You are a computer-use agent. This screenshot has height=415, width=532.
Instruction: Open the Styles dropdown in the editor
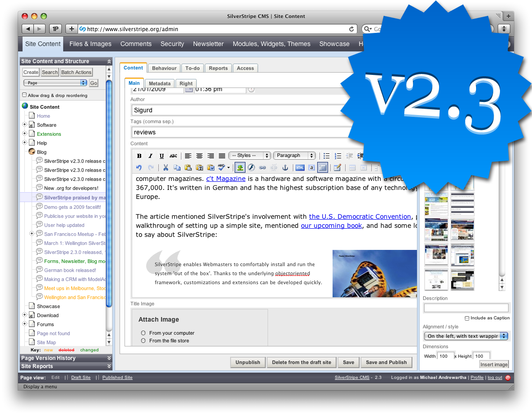tap(250, 156)
